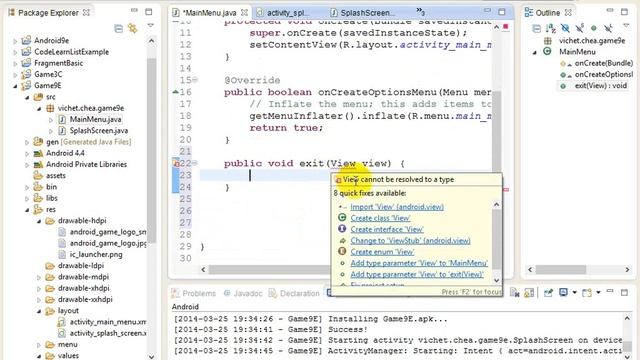Screen dimensions: 640x360
Task: Click Outline horizontal scrollbar right arrow
Action: point(627,270)
